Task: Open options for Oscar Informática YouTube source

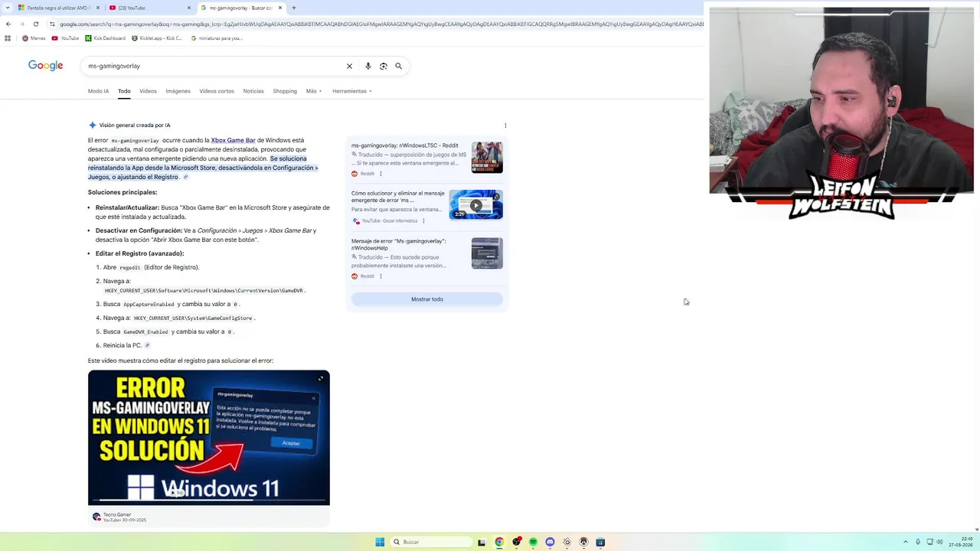Action: [423, 221]
